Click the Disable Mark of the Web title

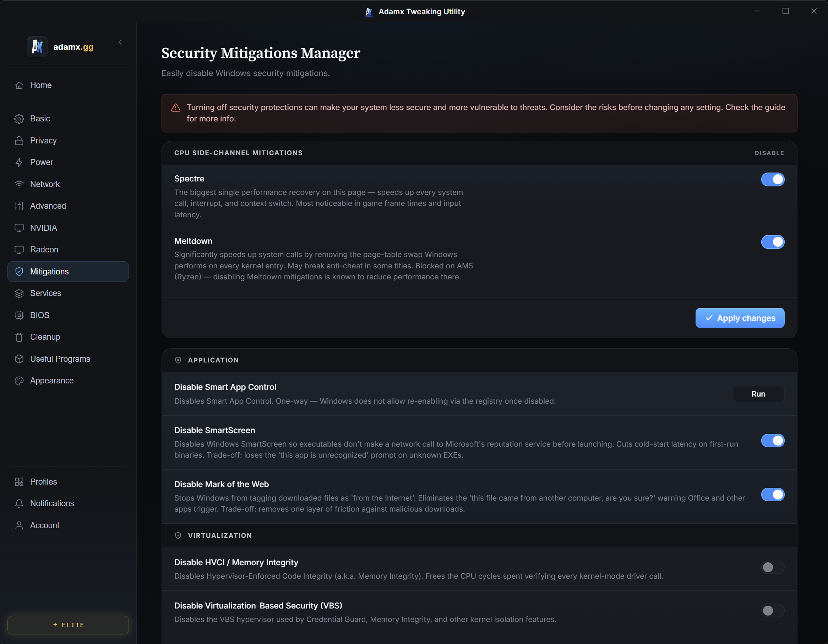coord(222,484)
